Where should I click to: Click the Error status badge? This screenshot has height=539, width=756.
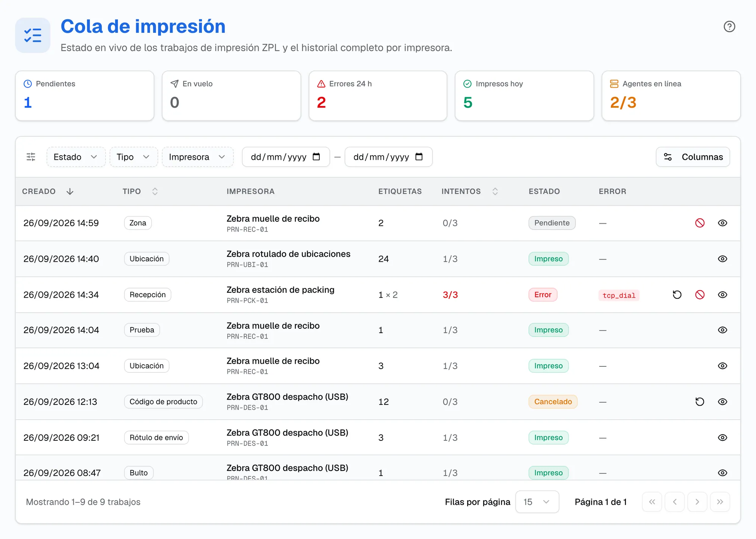coord(543,295)
